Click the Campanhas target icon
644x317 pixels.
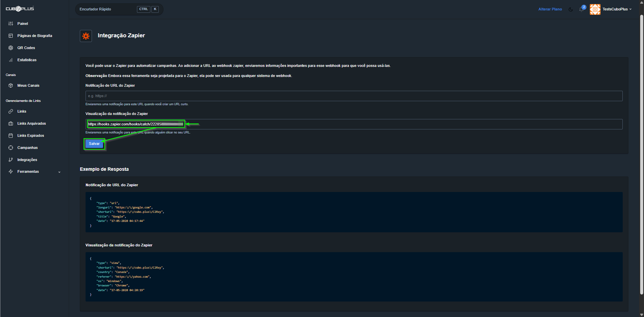click(11, 148)
